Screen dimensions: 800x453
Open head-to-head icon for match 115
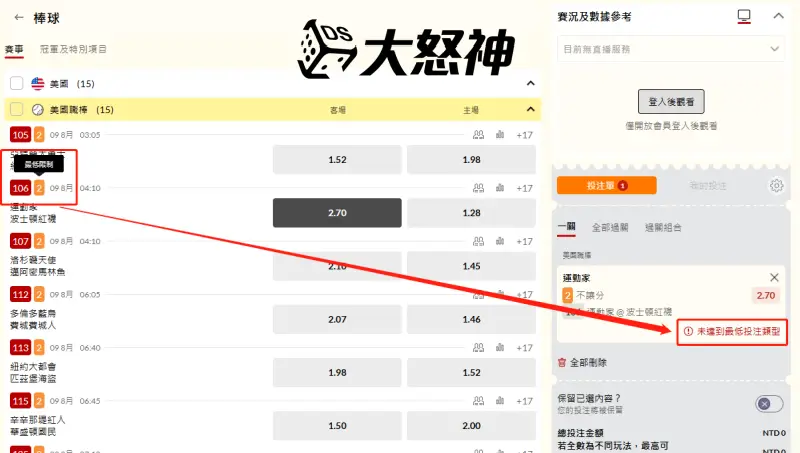click(x=479, y=401)
